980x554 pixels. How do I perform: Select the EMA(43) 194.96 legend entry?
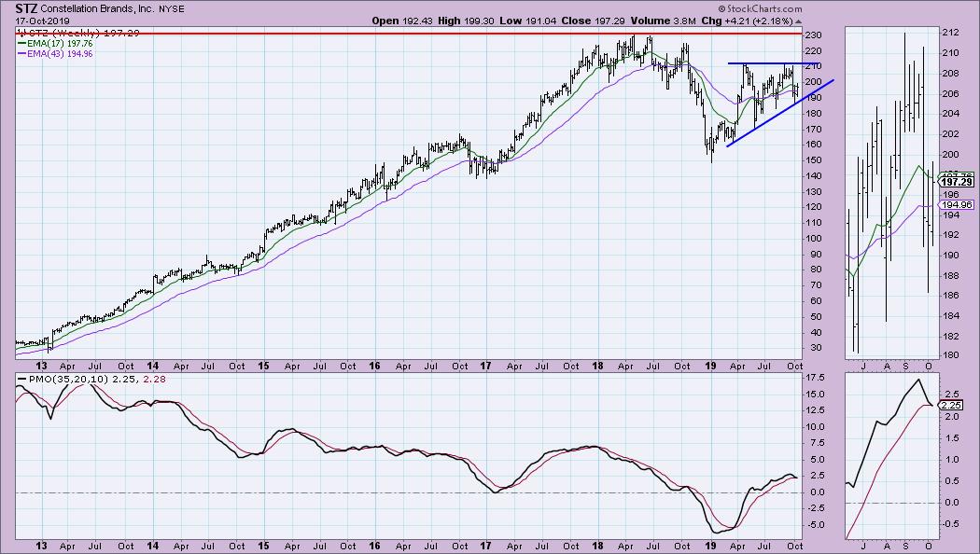coord(56,54)
